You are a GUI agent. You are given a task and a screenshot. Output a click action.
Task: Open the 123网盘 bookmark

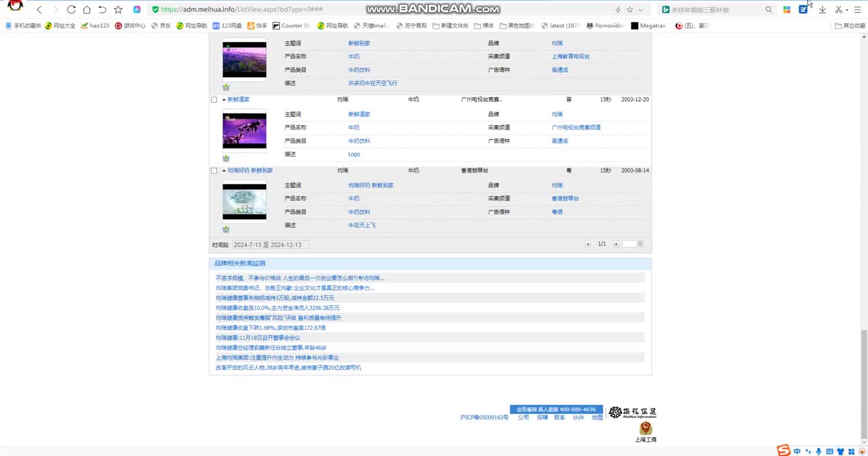(x=227, y=26)
